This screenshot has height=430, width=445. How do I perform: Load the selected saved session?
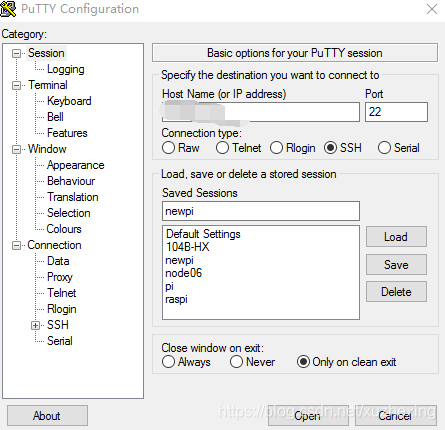point(396,237)
